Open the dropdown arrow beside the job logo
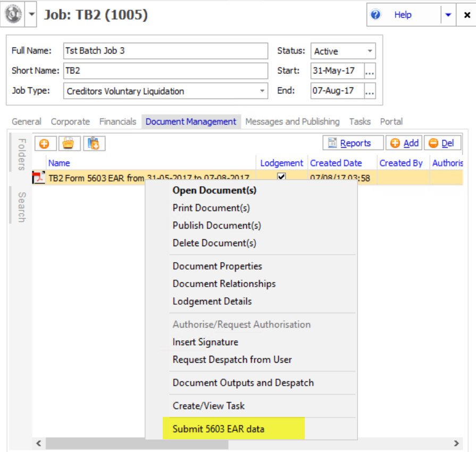The height and width of the screenshot is (452, 476). click(x=31, y=14)
